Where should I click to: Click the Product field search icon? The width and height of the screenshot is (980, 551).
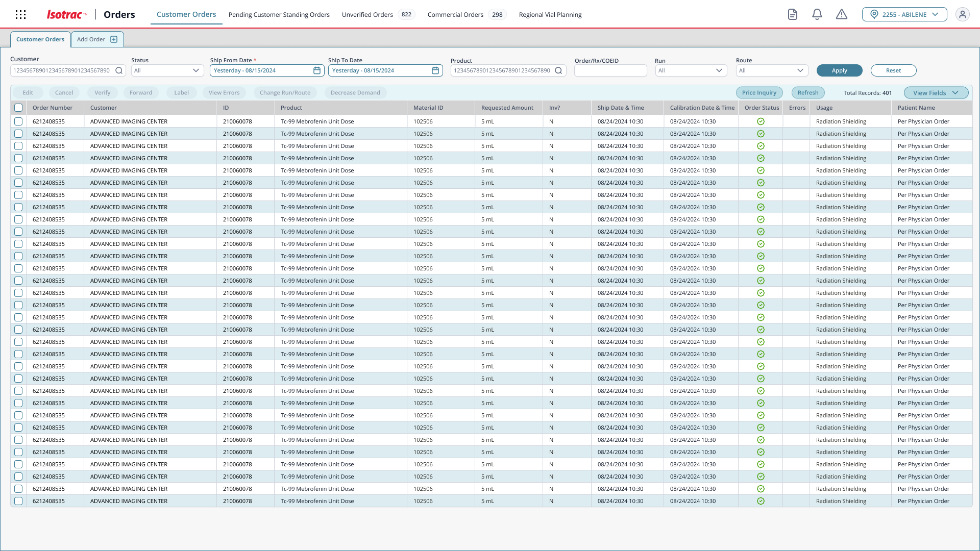pos(558,70)
